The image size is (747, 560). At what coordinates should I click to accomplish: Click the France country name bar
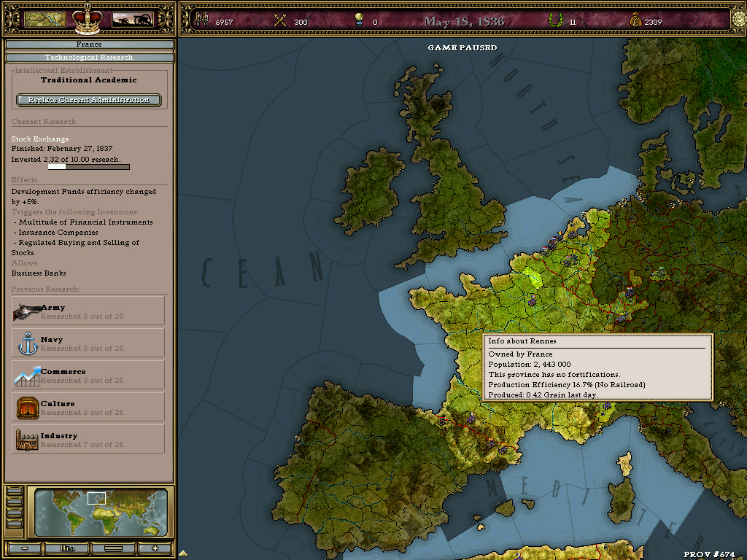point(89,44)
